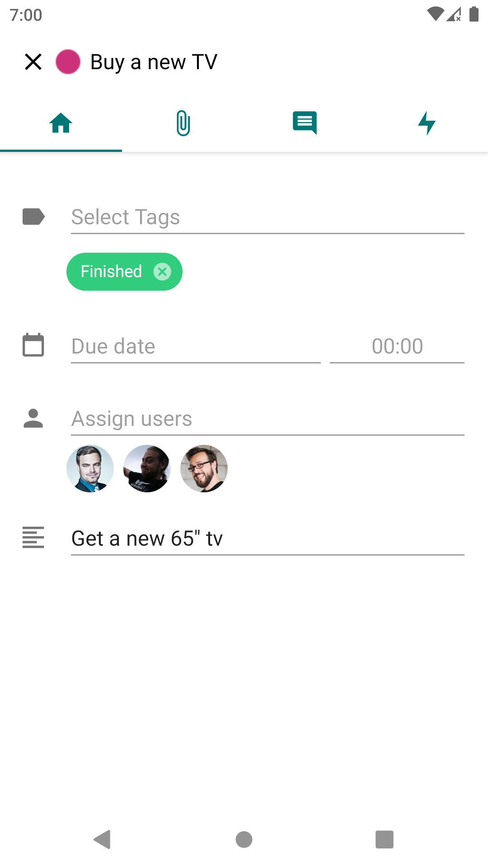This screenshot has height=868, width=488.
Task: Tap the description lines icon
Action: click(33, 538)
